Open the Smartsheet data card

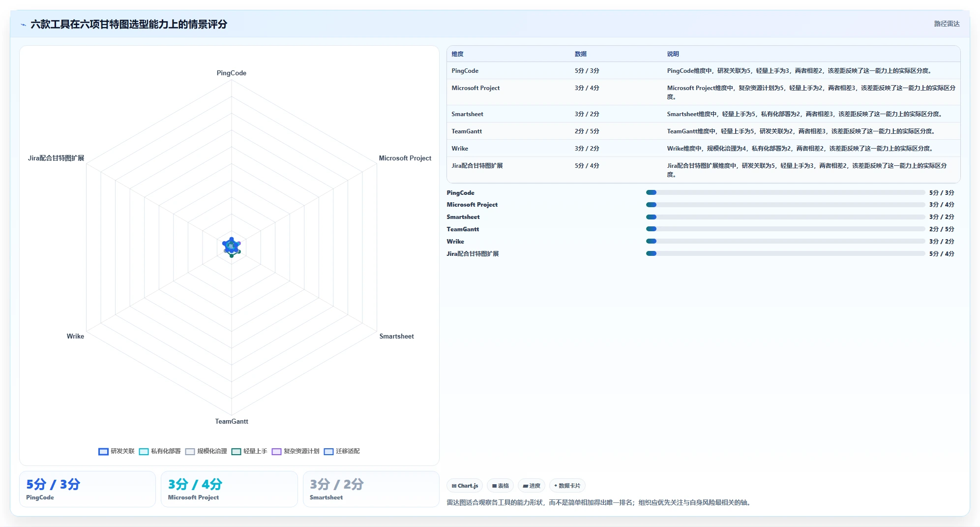(x=371, y=489)
